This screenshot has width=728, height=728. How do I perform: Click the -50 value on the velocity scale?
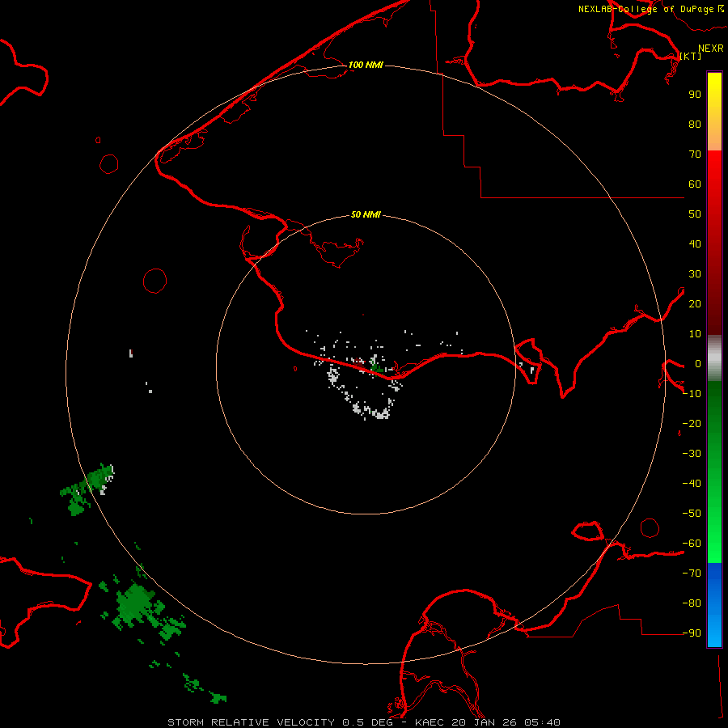[x=692, y=514]
